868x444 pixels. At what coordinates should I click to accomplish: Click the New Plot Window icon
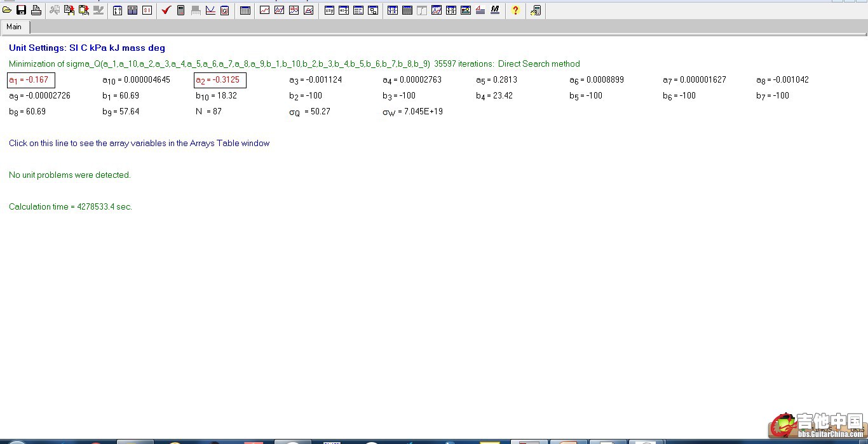pos(264,10)
